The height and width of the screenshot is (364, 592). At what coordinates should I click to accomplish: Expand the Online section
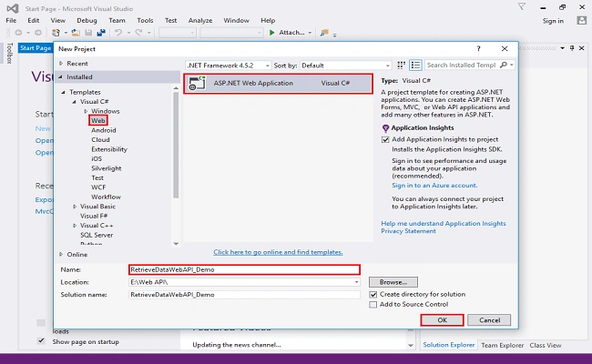point(61,255)
